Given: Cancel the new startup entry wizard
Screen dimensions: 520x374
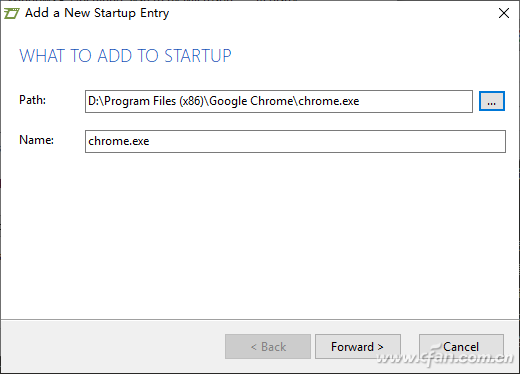Looking at the screenshot, I should click(461, 347).
